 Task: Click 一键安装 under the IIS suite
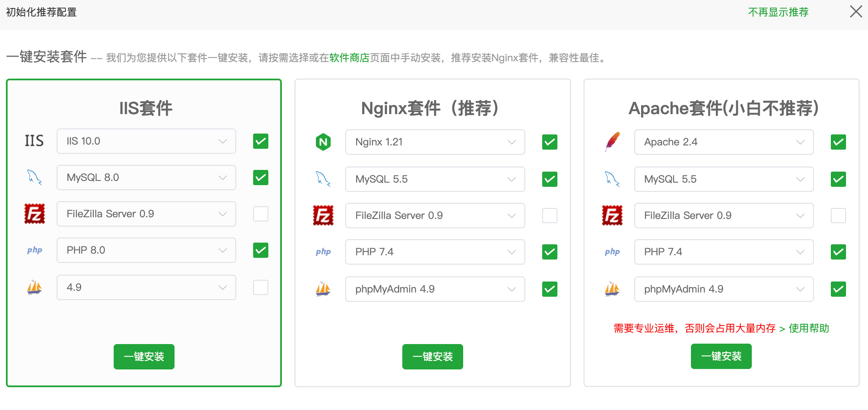click(x=144, y=357)
